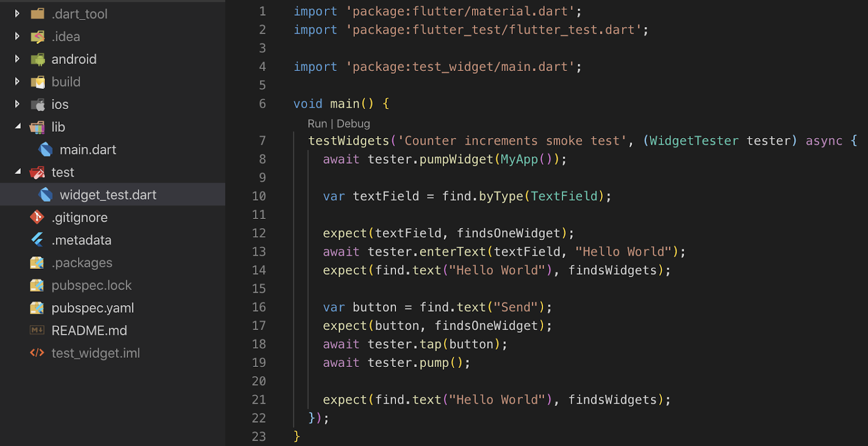Click line number 13 in gutter
Viewport: 868px width, 446px height.
coord(259,251)
